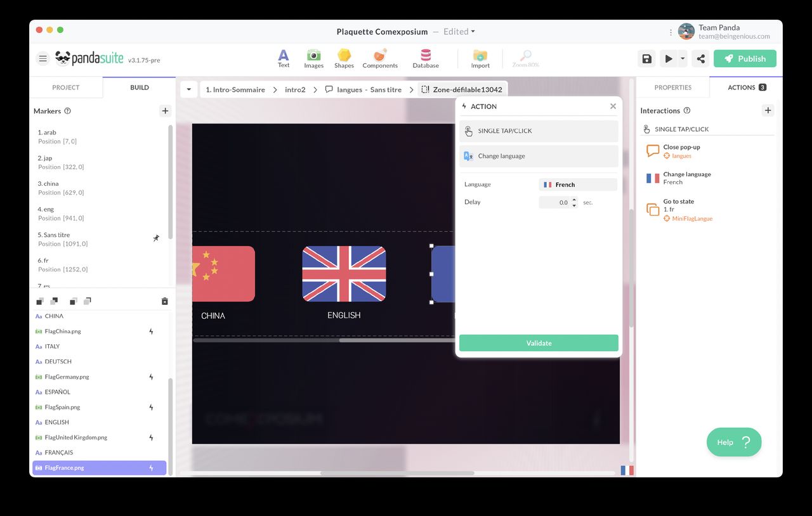Viewport: 812px width, 516px height.
Task: Toggle the lightning interaction on FlagFrance.png
Action: [150, 467]
